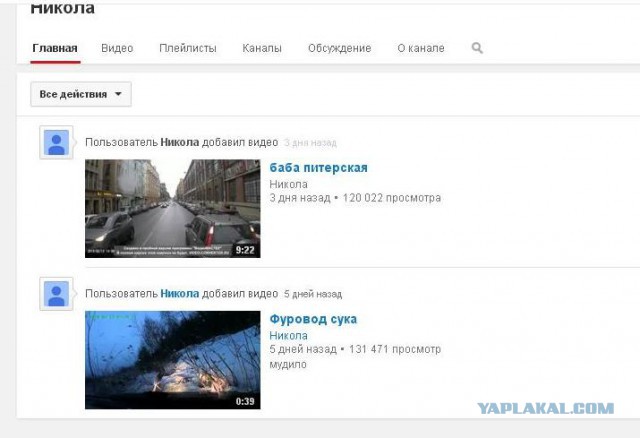This screenshot has width=640, height=438.
Task: Click the channel title 'Никола' heading
Action: pyautogui.click(x=62, y=7)
